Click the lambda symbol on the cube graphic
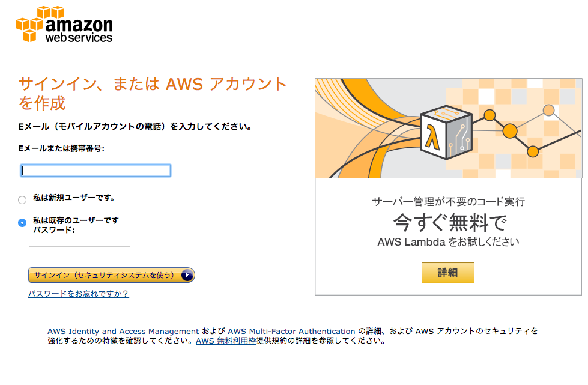Image resolution: width=588 pixels, height=385 pixels. coord(434,136)
